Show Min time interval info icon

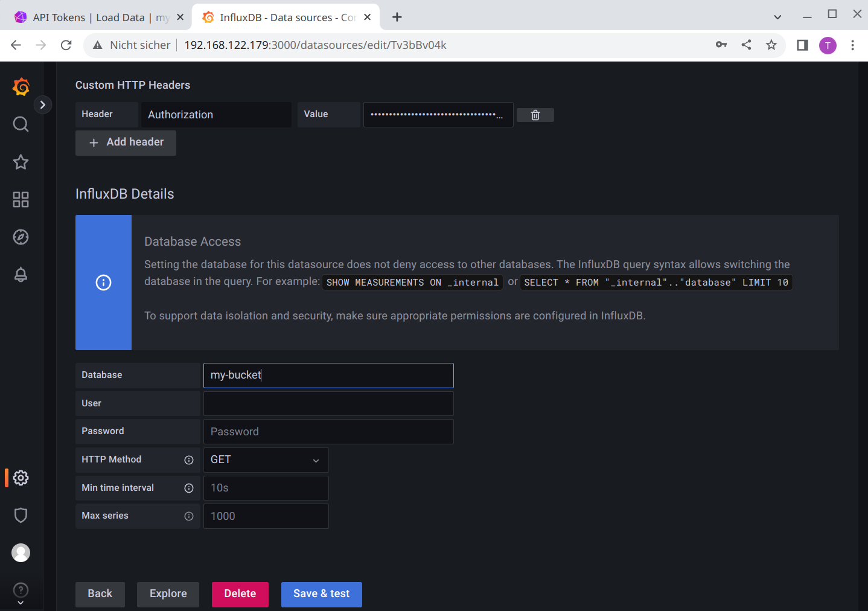point(189,488)
